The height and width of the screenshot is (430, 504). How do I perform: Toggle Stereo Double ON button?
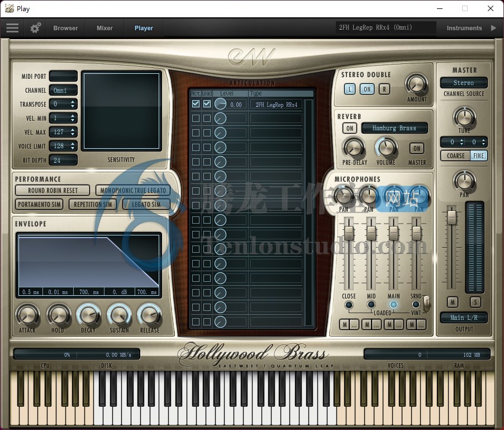click(367, 89)
